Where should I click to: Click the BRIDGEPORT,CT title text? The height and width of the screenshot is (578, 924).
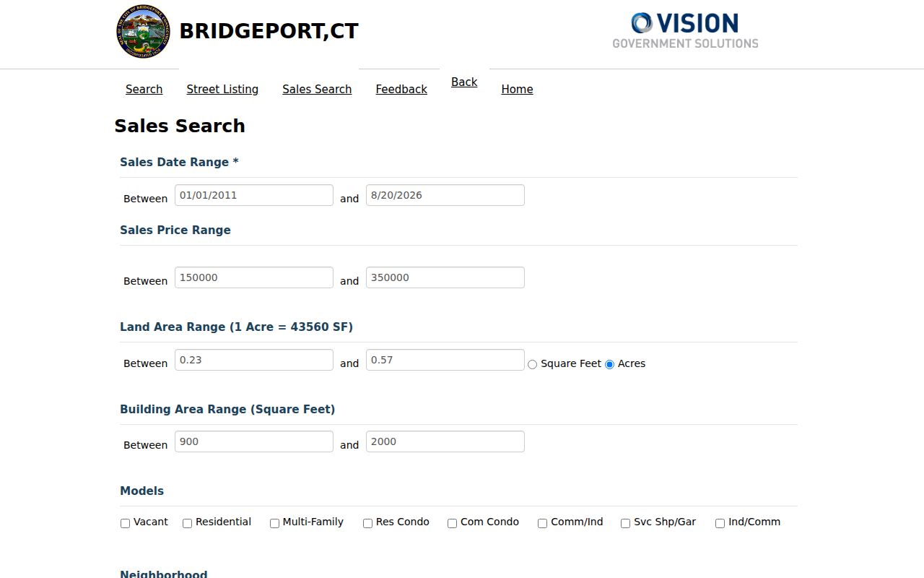(269, 31)
